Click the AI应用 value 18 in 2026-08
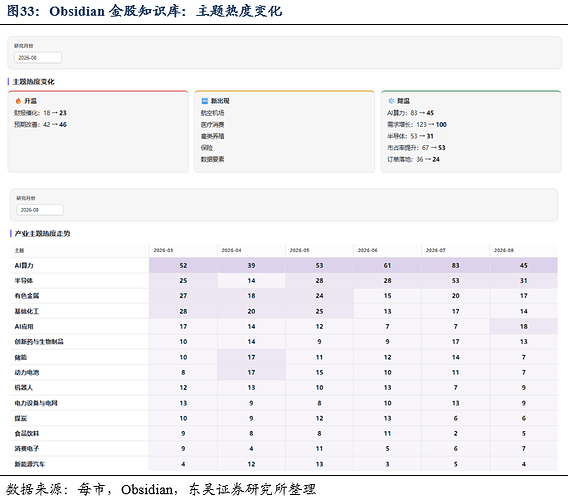 click(x=523, y=326)
